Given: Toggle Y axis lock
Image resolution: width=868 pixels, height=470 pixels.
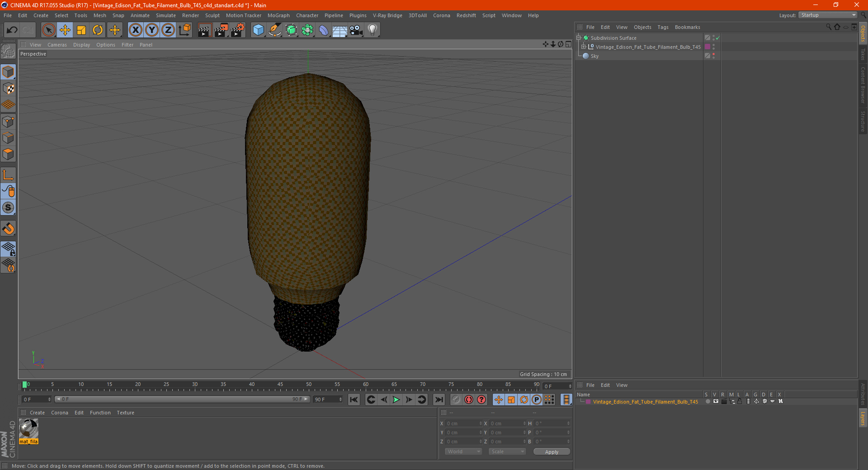Looking at the screenshot, I should pos(152,30).
